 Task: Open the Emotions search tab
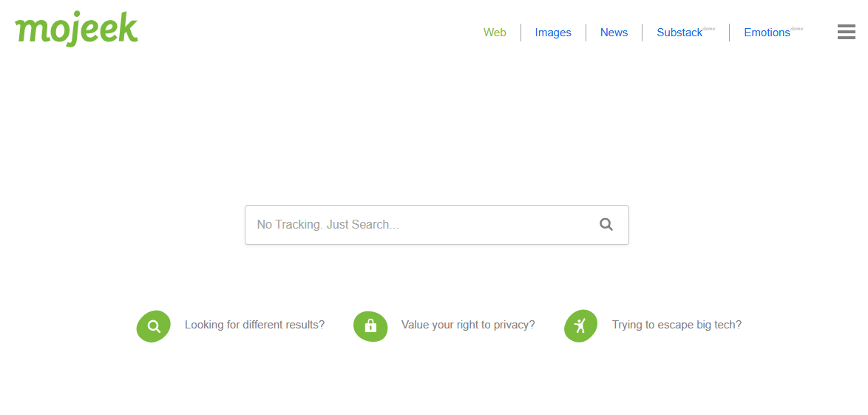tap(767, 33)
